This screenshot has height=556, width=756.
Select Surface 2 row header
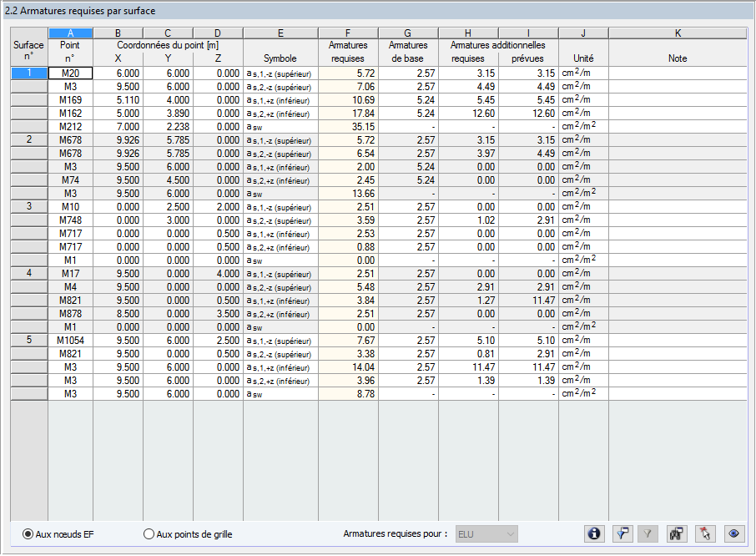[29, 139]
